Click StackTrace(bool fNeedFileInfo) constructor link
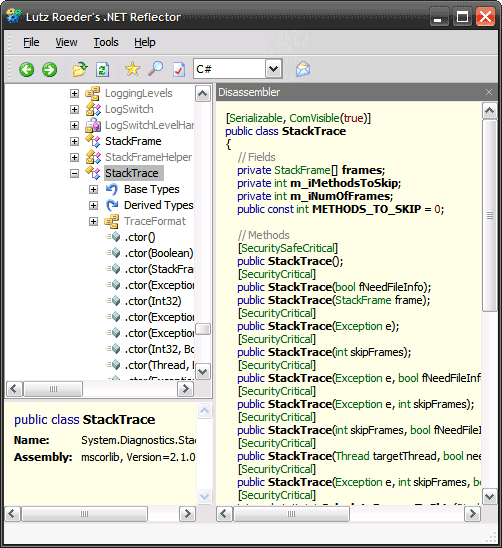The image size is (502, 548). coord(300,287)
